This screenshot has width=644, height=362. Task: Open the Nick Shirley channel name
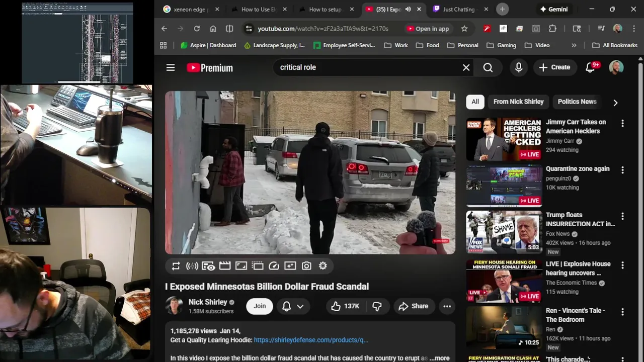[x=208, y=302]
